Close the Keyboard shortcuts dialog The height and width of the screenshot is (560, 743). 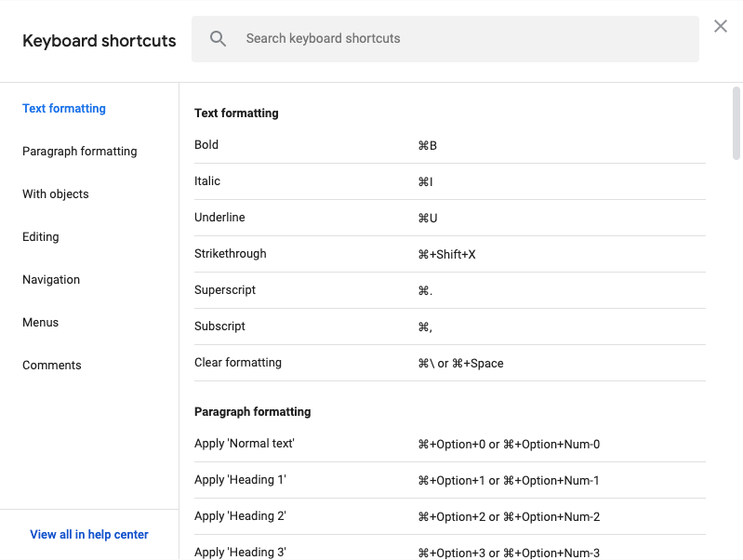(x=721, y=26)
